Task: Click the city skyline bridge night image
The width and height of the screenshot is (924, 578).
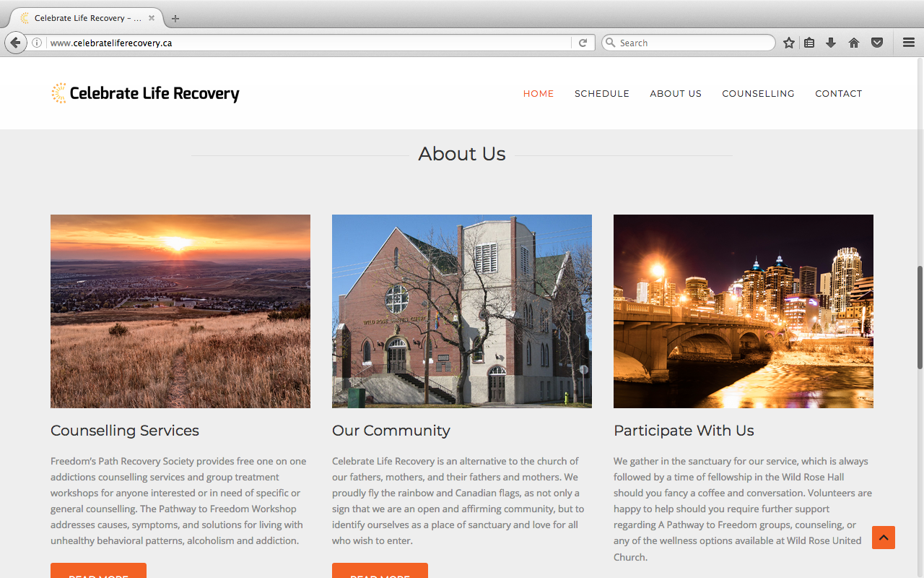Action: tap(744, 311)
